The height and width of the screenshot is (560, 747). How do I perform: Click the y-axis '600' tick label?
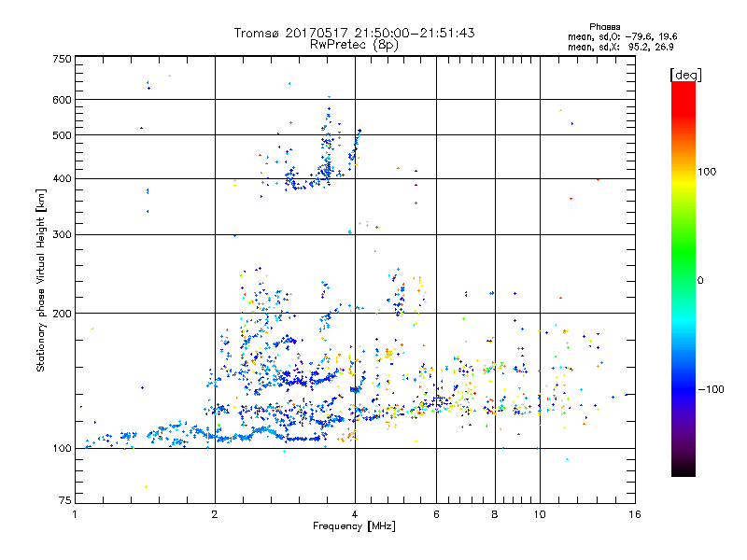point(62,100)
